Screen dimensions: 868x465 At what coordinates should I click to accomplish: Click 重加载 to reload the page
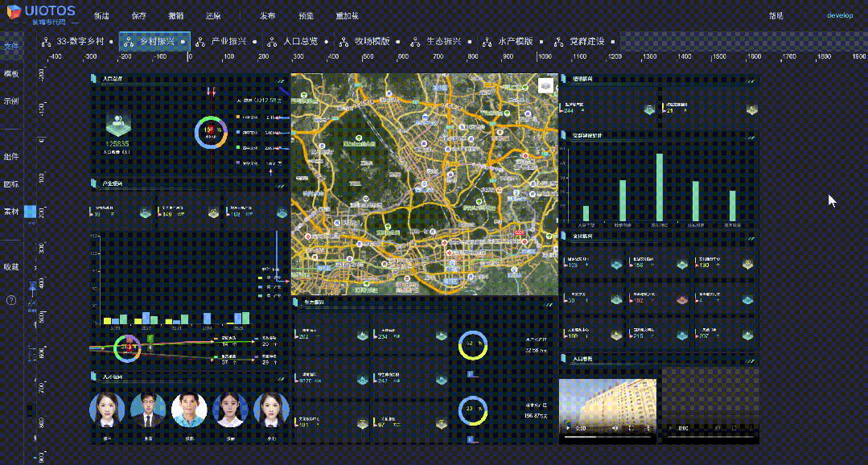pyautogui.click(x=347, y=16)
